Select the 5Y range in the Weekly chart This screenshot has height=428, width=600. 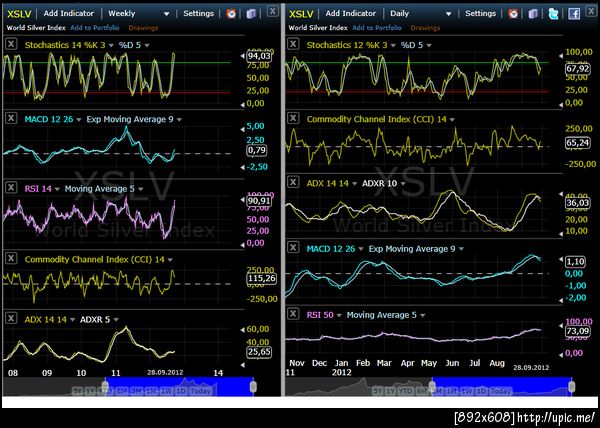click(x=77, y=391)
